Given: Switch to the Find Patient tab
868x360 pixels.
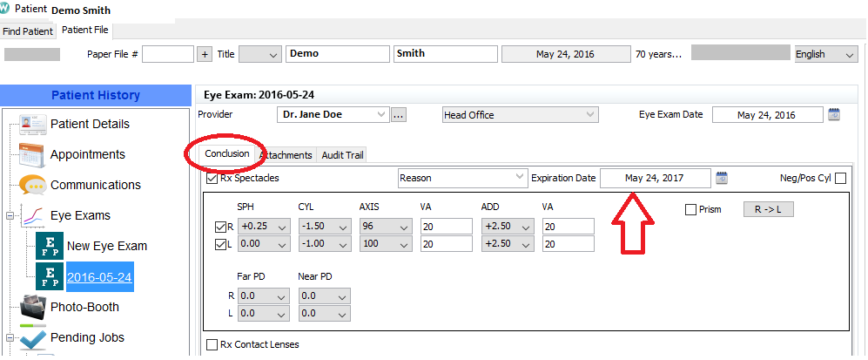Looking at the screenshot, I should [28, 31].
